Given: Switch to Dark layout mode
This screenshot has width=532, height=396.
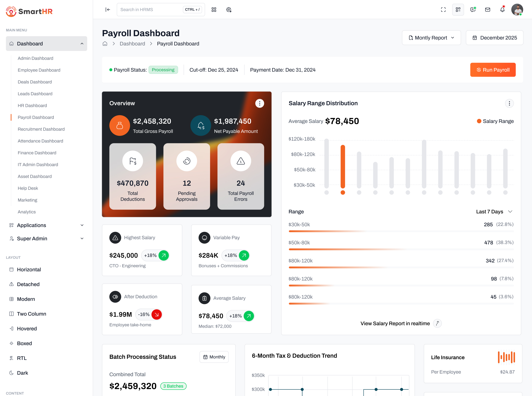Looking at the screenshot, I should (x=22, y=373).
